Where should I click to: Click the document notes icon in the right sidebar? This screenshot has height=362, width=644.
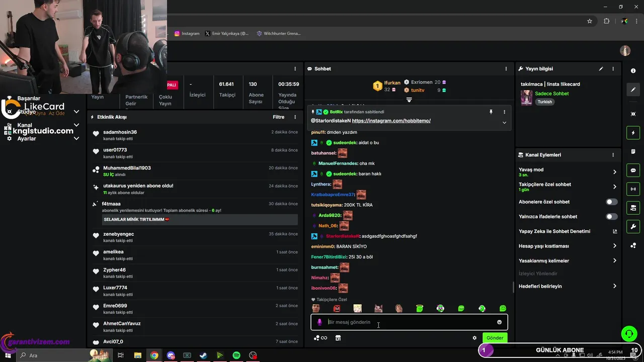633,151
